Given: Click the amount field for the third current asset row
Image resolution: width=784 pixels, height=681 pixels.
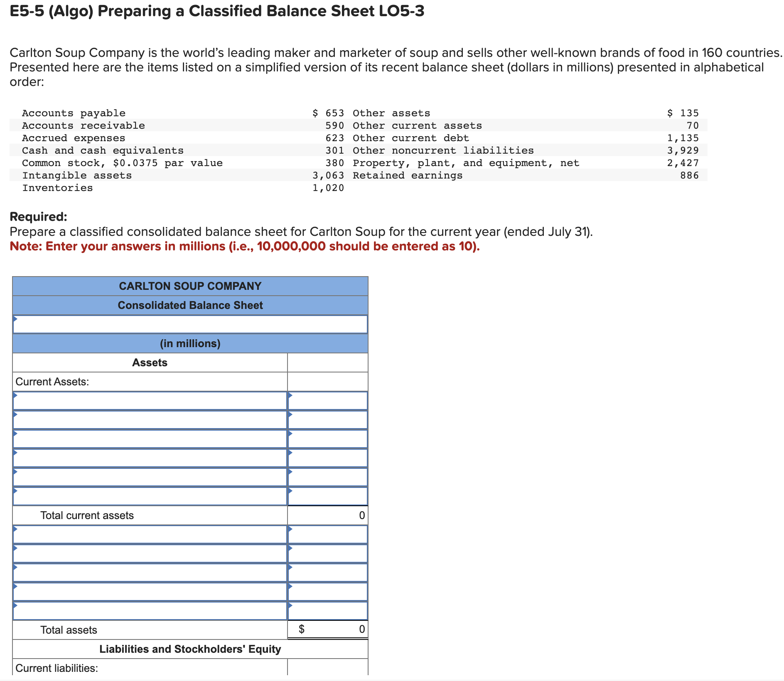Looking at the screenshot, I should pos(327,438).
